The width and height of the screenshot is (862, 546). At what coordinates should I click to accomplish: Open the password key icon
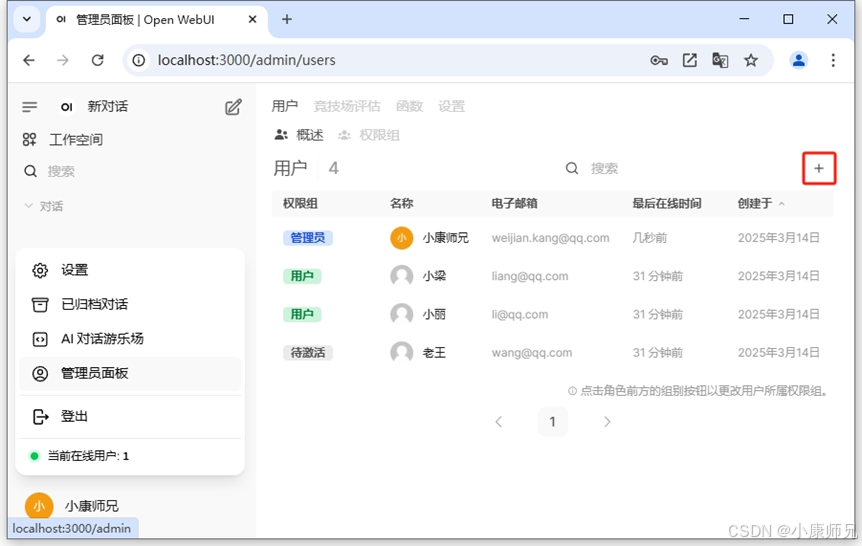pyautogui.click(x=659, y=60)
